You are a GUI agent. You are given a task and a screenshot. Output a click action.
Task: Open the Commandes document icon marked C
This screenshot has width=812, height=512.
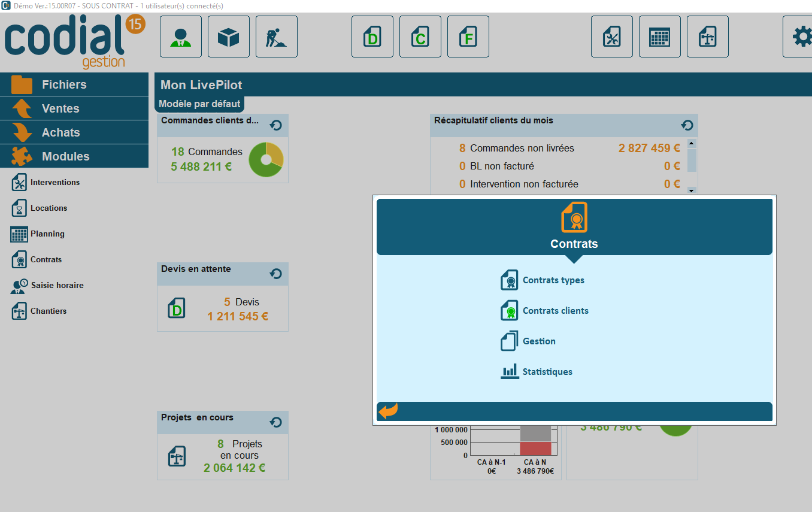[420, 36]
